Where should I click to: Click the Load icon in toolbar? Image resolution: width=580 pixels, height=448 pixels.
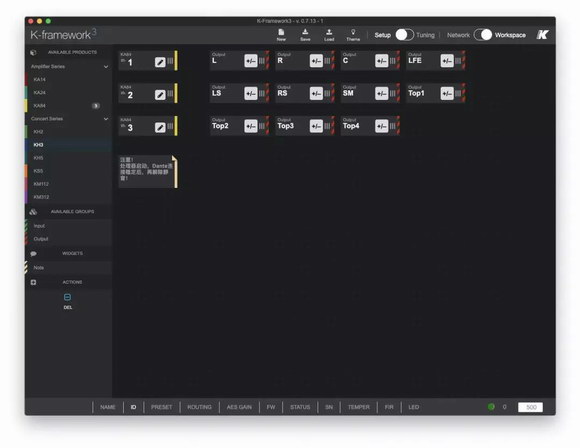click(x=329, y=33)
